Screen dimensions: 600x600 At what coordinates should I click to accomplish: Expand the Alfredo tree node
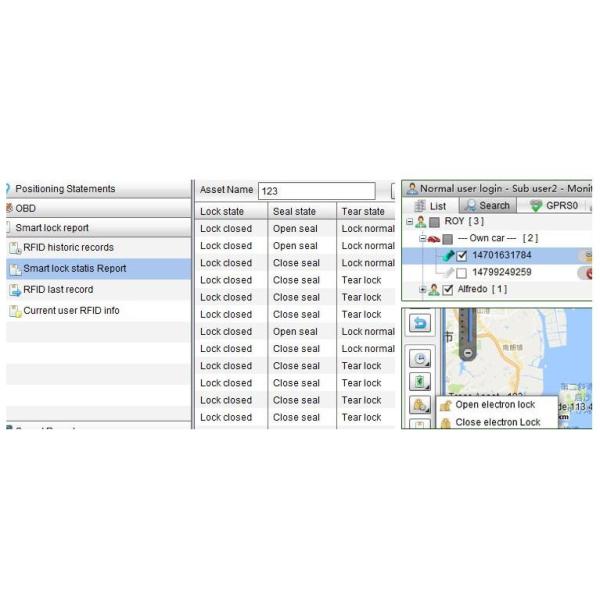(422, 290)
